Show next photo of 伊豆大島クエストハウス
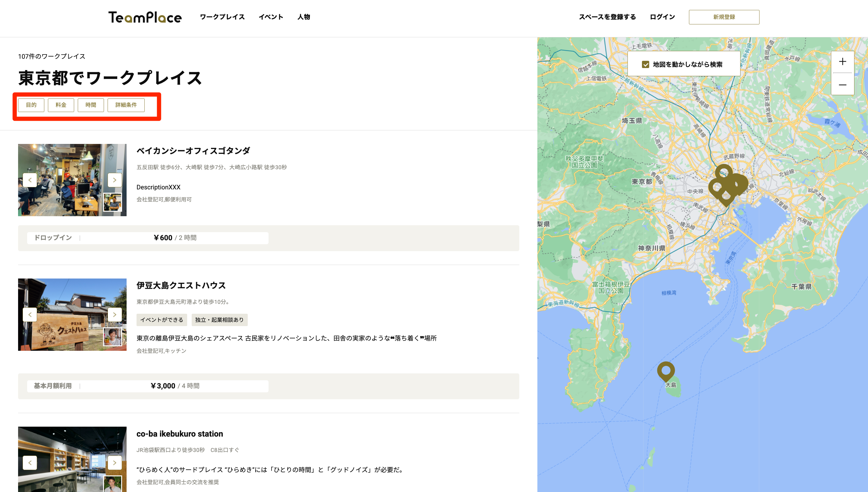 pyautogui.click(x=115, y=315)
